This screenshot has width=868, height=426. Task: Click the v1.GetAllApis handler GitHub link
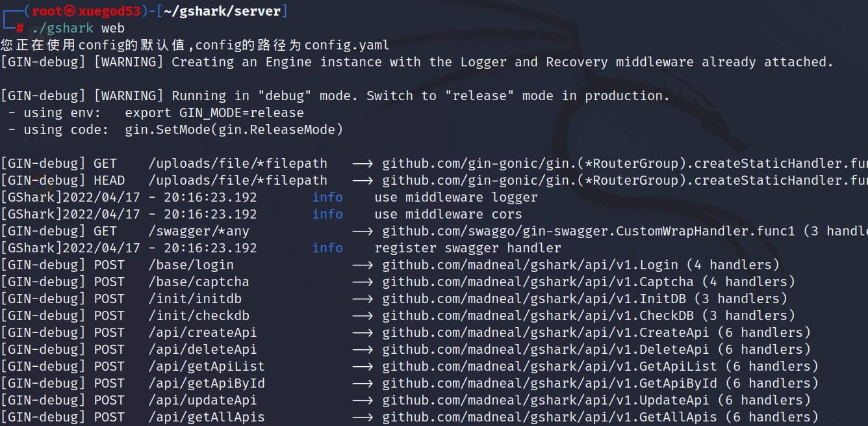[x=550, y=417]
